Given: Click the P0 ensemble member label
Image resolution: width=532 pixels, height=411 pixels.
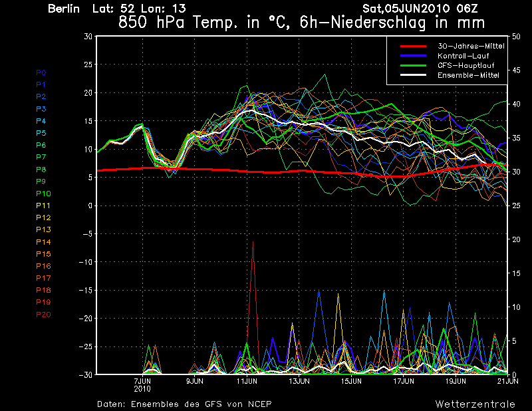Looking at the screenshot, I should (41, 72).
